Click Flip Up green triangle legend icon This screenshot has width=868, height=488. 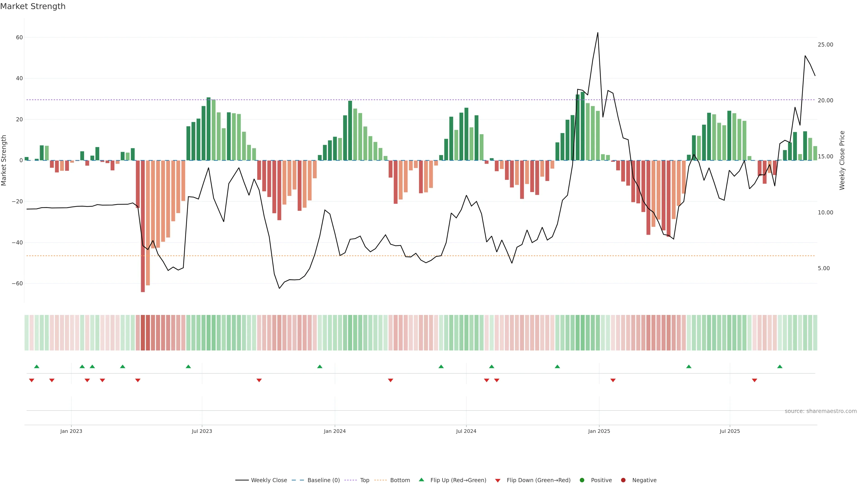coord(421,480)
